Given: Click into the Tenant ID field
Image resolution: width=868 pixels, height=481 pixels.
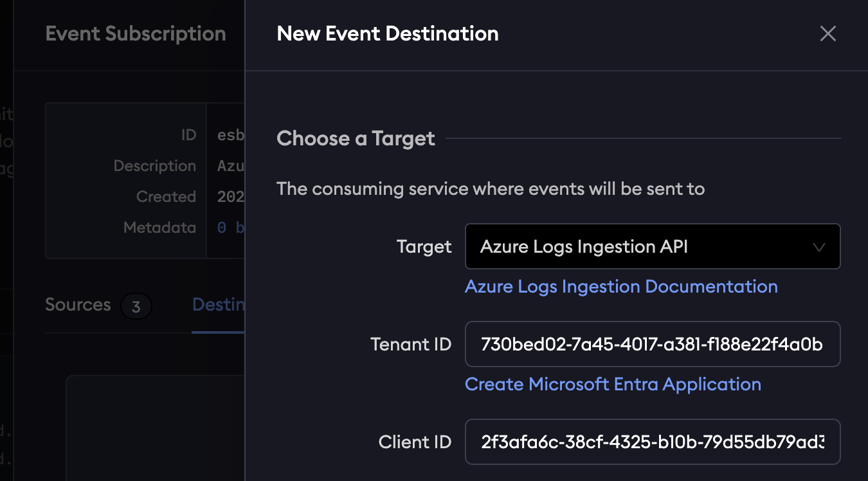Looking at the screenshot, I should pyautogui.click(x=652, y=344).
